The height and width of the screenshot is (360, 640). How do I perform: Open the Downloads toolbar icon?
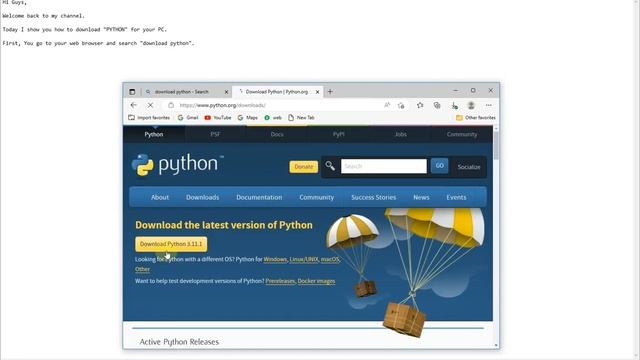pyautogui.click(x=454, y=105)
